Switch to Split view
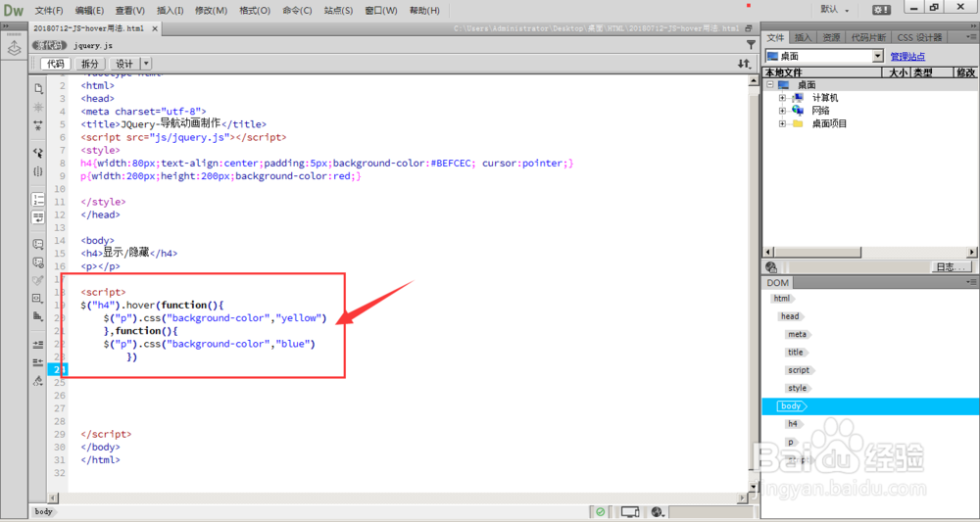This screenshot has height=522, width=980. [90, 64]
